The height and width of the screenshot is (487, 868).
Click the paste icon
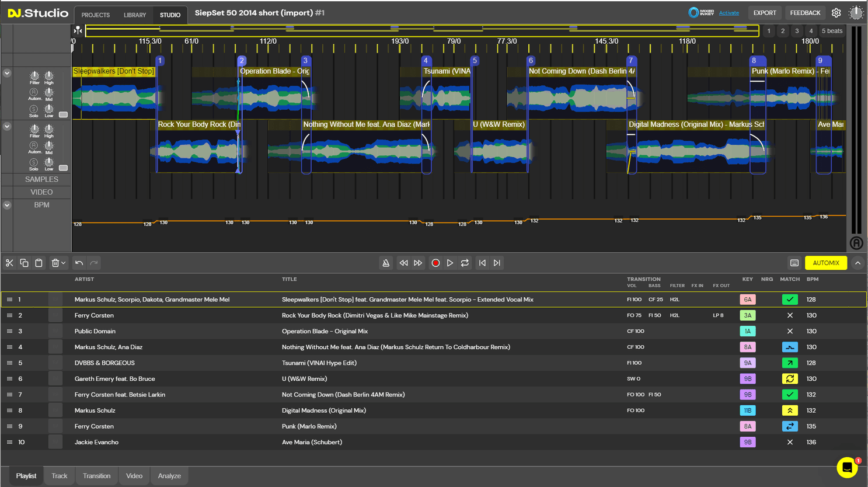(x=39, y=263)
